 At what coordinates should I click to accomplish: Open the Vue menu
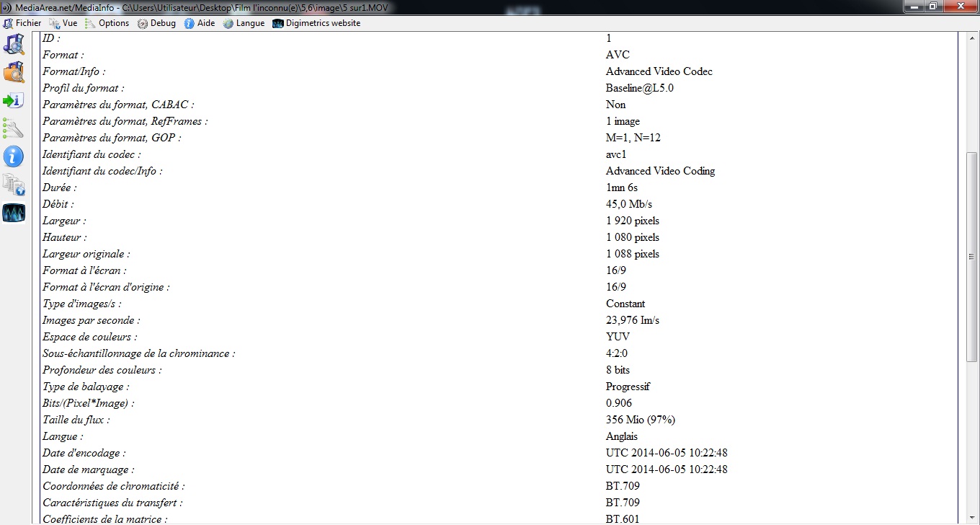63,23
